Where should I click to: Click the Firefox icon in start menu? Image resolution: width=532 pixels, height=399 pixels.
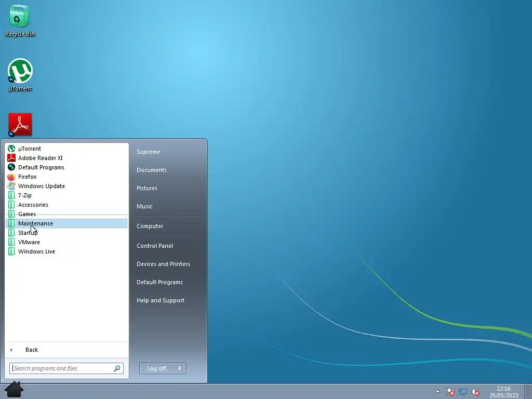click(11, 177)
